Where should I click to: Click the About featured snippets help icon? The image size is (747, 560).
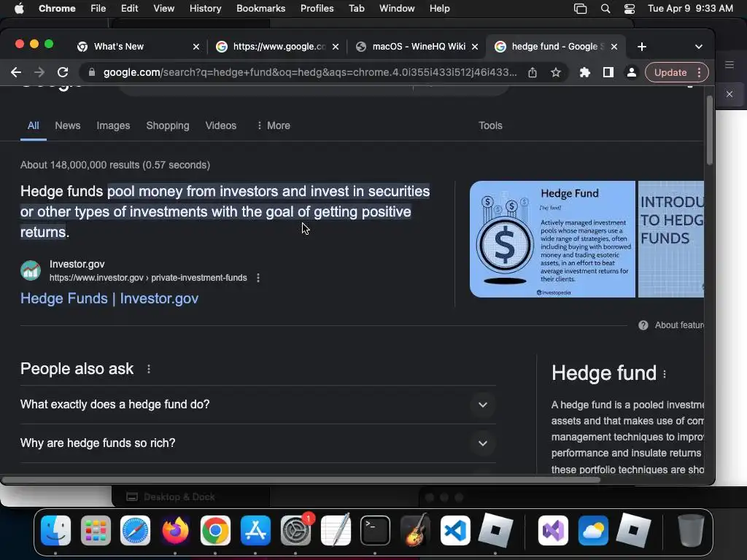tap(643, 325)
